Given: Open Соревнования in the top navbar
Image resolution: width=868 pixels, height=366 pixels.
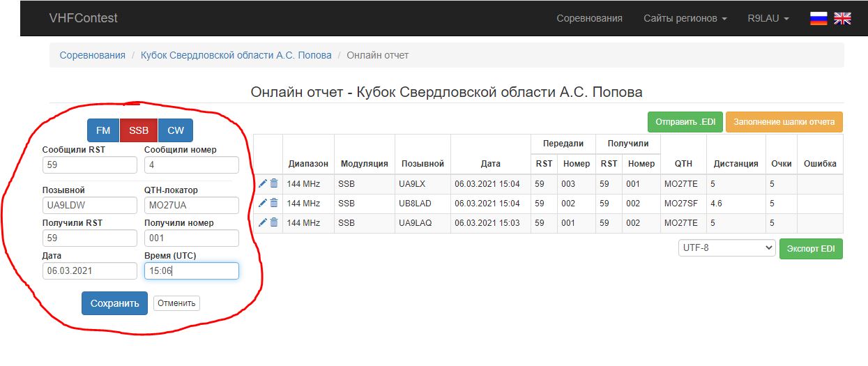Looking at the screenshot, I should pos(589,18).
